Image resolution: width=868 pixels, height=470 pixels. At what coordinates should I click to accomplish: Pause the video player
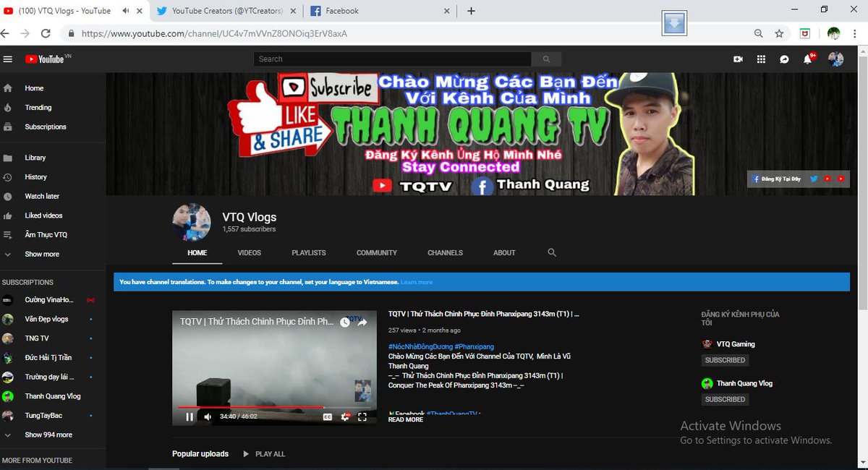pyautogui.click(x=190, y=416)
